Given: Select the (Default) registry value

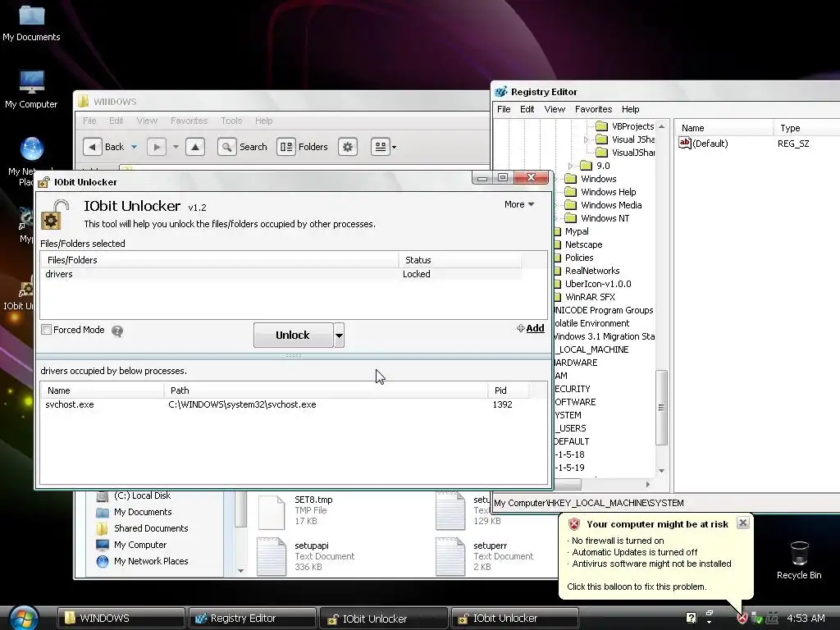Looking at the screenshot, I should tap(703, 144).
